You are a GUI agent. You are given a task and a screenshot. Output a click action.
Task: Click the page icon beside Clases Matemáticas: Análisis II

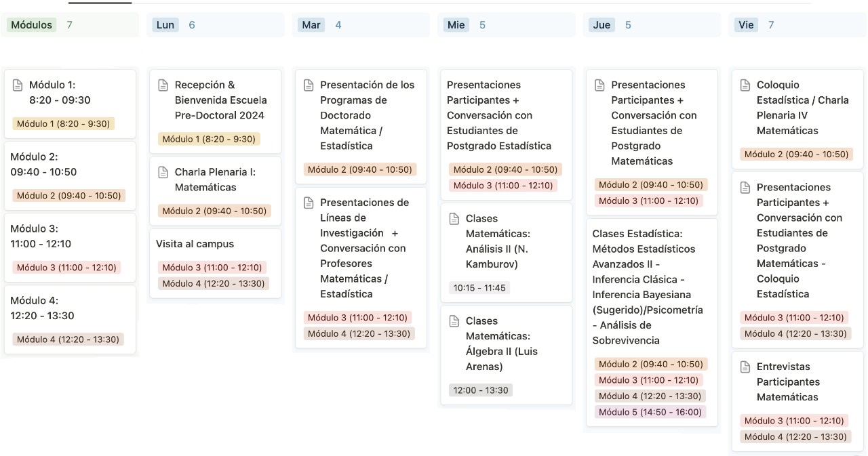(x=454, y=219)
